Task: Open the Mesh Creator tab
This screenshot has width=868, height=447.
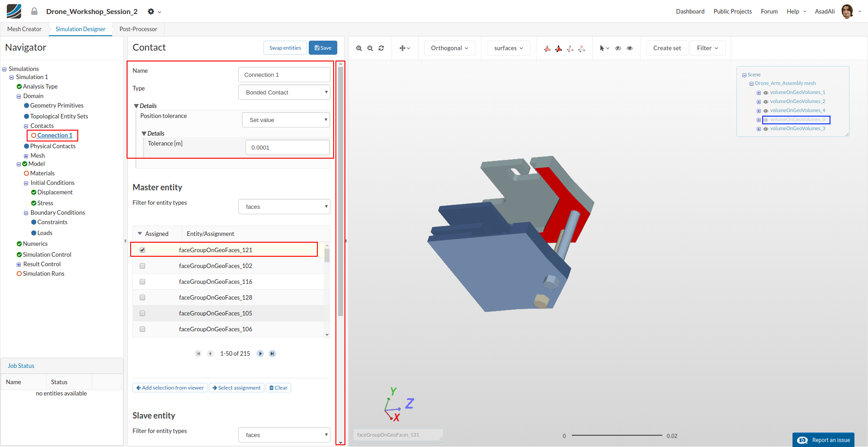Action: 24,29
